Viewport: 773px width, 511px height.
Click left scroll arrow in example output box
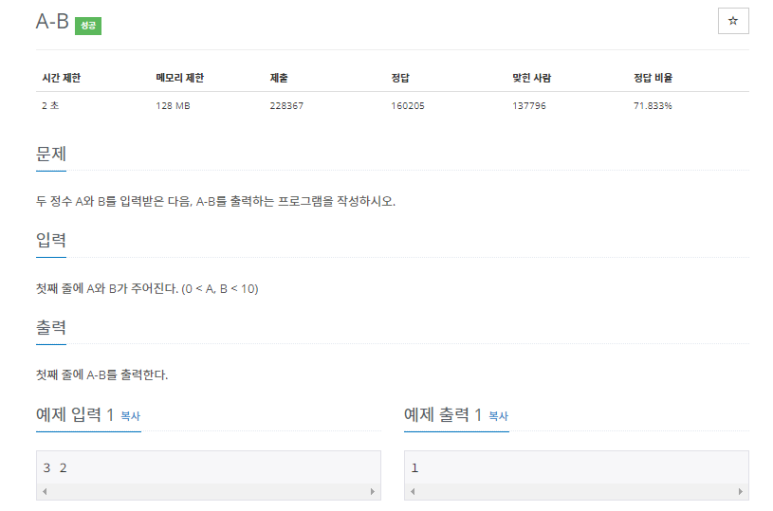(413, 491)
